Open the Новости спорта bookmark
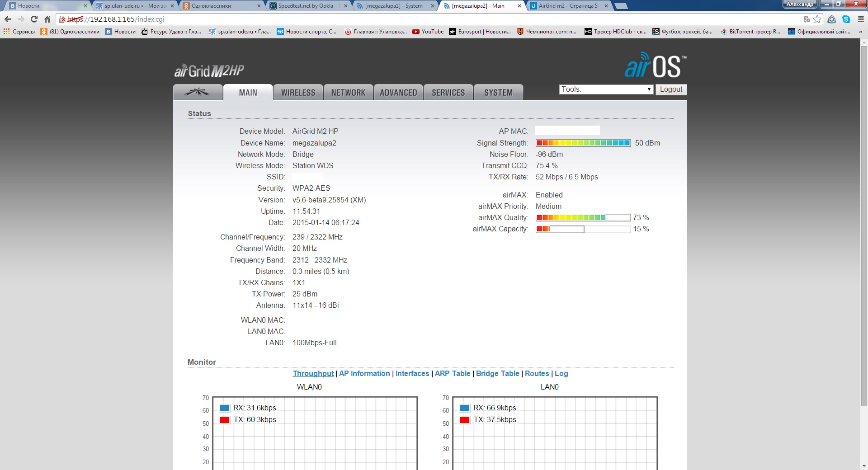 click(307, 32)
